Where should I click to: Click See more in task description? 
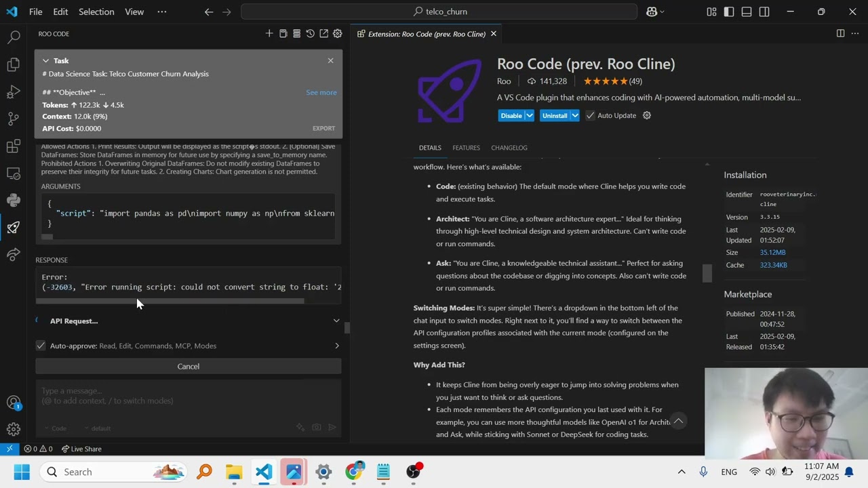coord(321,92)
